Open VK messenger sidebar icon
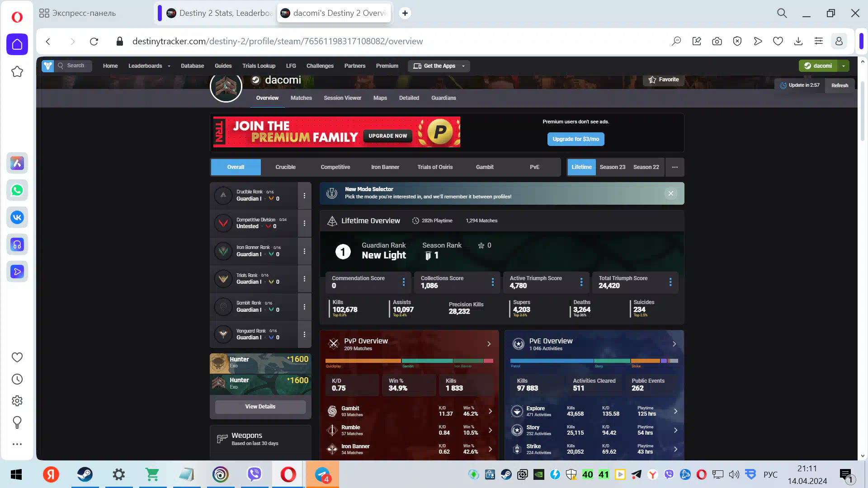This screenshot has height=488, width=868. 17,217
